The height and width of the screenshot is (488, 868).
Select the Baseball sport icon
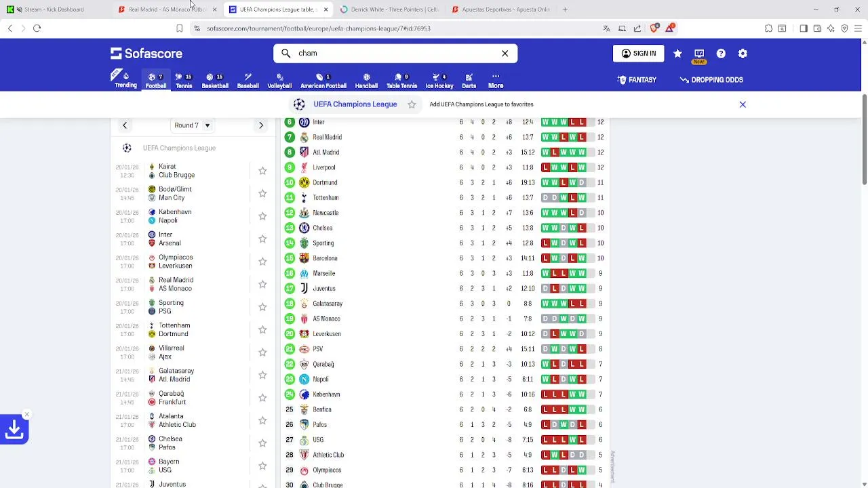click(x=248, y=80)
